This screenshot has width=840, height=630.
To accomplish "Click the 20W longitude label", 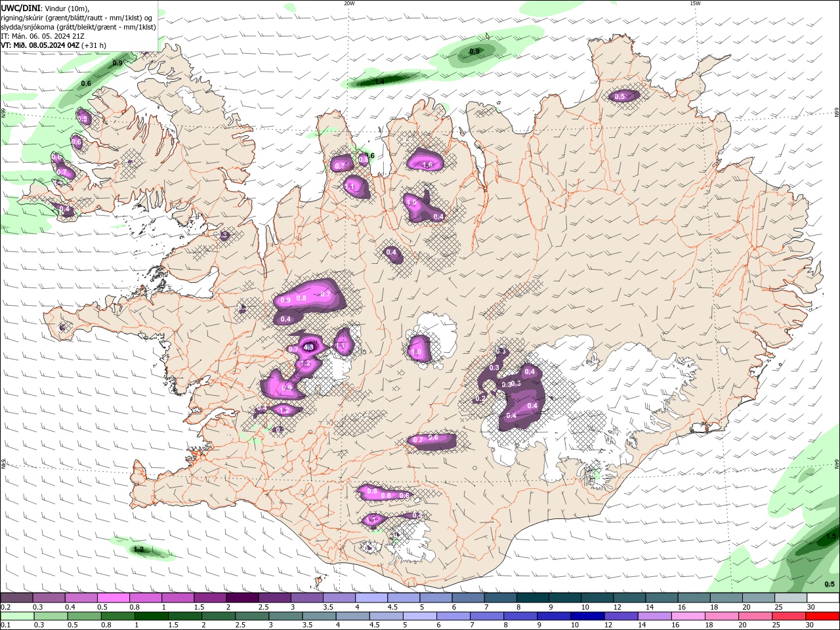I will (349, 3).
